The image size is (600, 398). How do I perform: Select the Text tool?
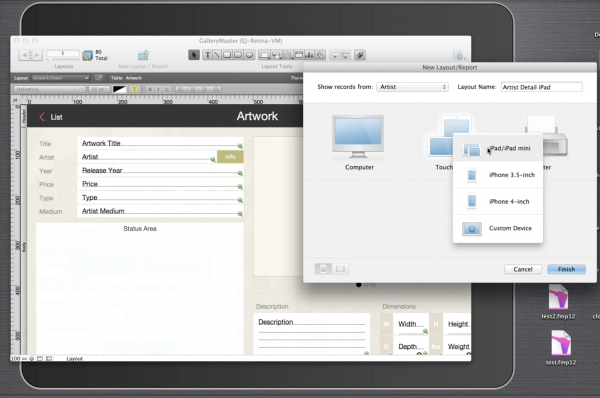pyautogui.click(x=207, y=55)
